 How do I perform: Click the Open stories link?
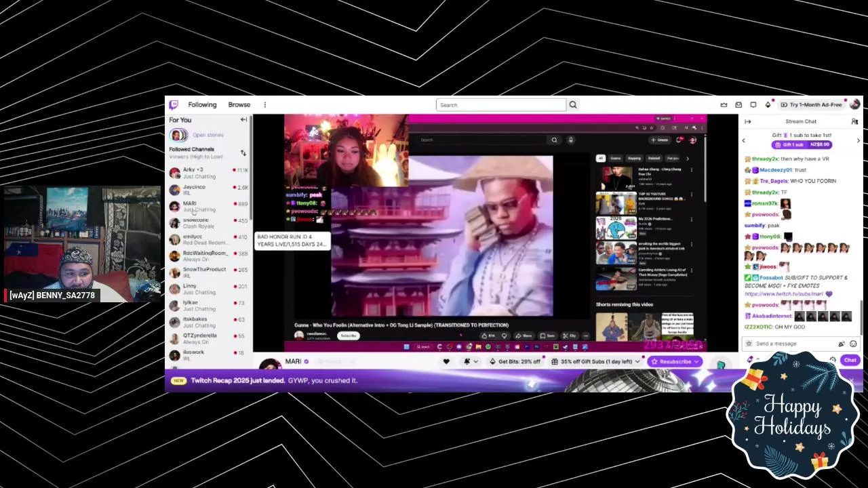point(208,135)
